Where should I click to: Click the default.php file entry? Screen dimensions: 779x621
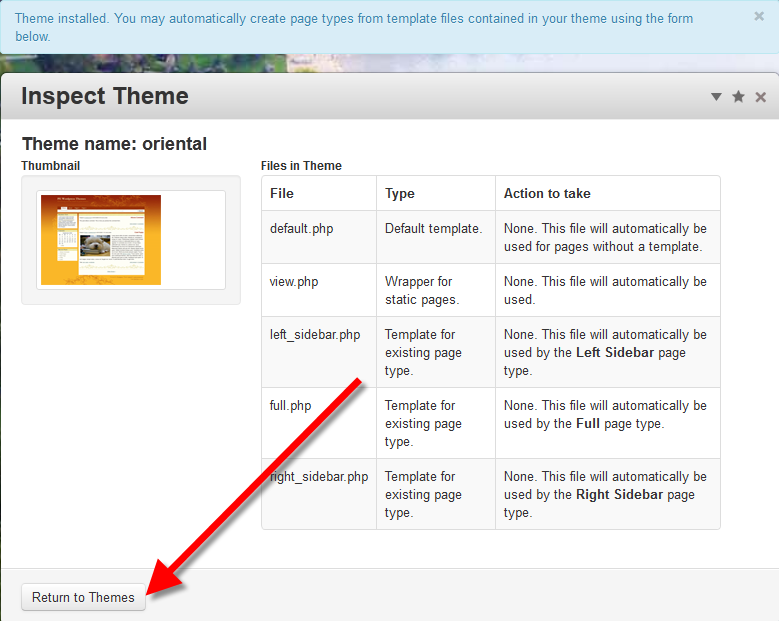[301, 228]
